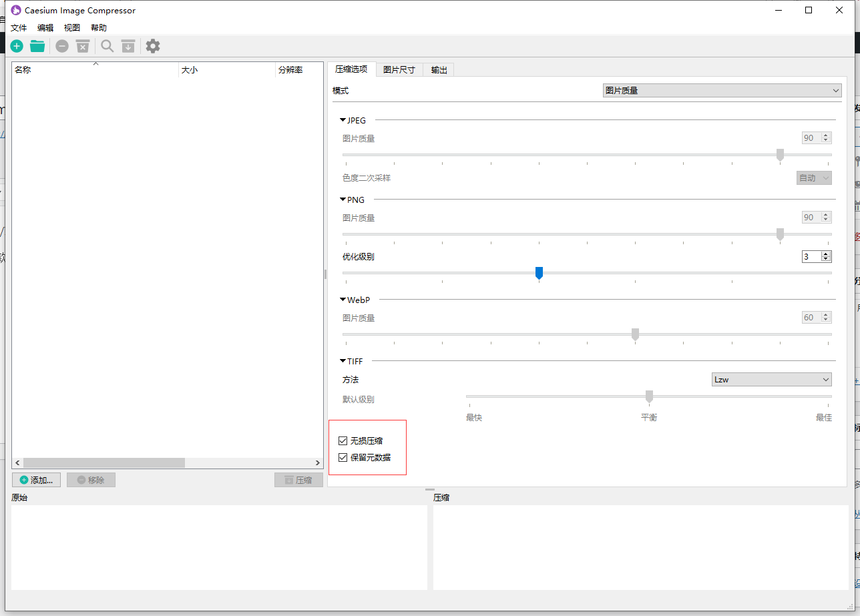Open the TIFF 方法 dropdown showing Lzw
This screenshot has width=860, height=616.
point(772,380)
